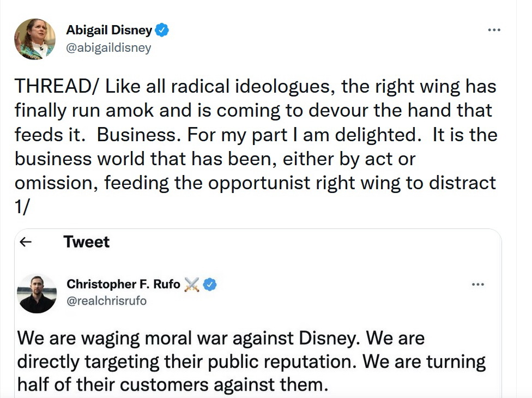Image resolution: width=532 pixels, height=398 pixels.
Task: Open more options on Rufo's quoted tweet
Action: pyautogui.click(x=477, y=284)
